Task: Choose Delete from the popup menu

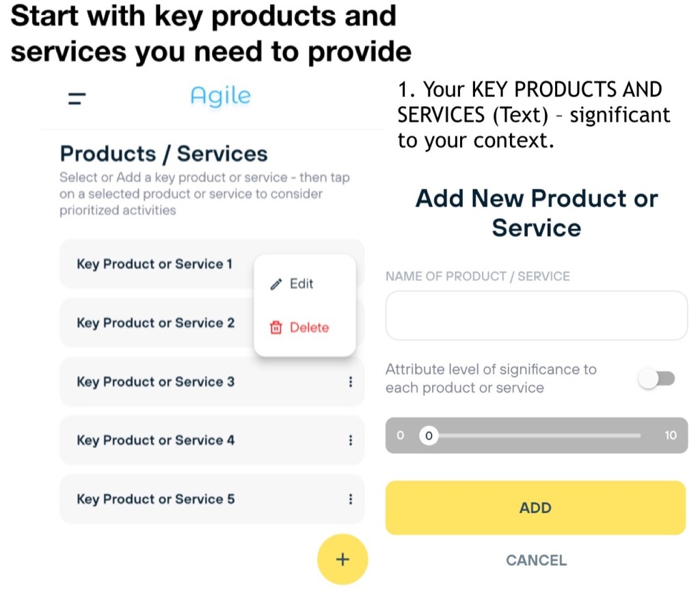Action: tap(309, 328)
